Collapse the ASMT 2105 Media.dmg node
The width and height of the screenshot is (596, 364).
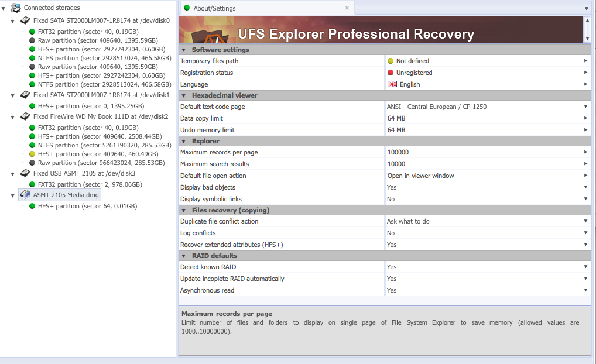click(12, 195)
